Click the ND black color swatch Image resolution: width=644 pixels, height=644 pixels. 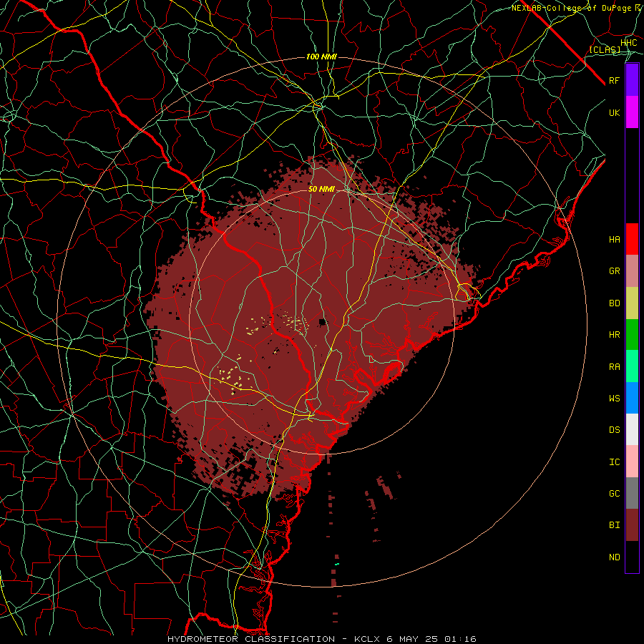pos(632,557)
